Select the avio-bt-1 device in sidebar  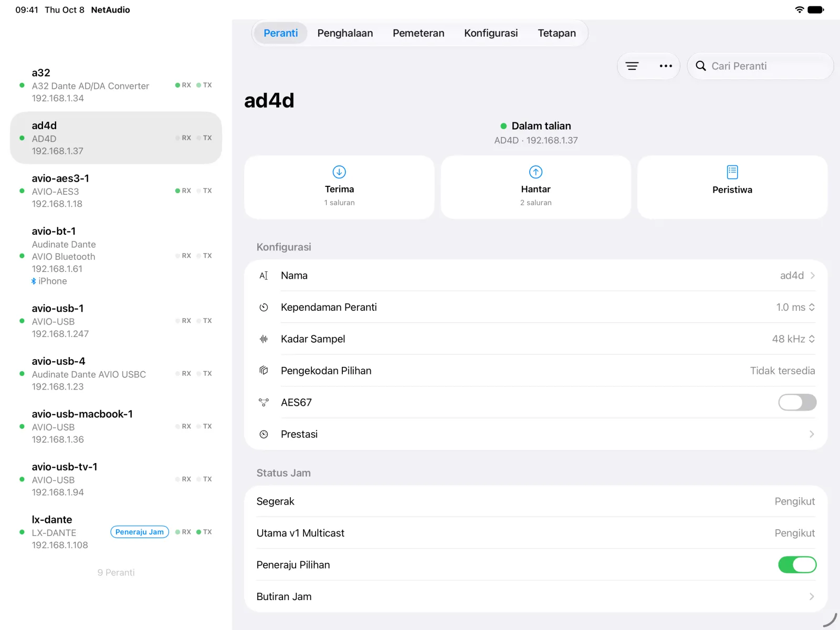coord(116,256)
